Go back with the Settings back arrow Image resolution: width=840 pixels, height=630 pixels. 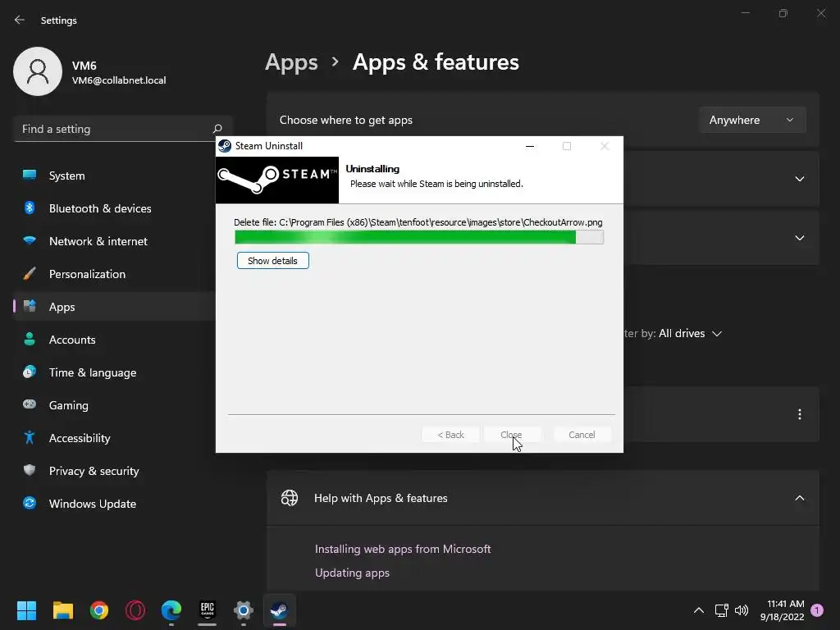[20, 20]
